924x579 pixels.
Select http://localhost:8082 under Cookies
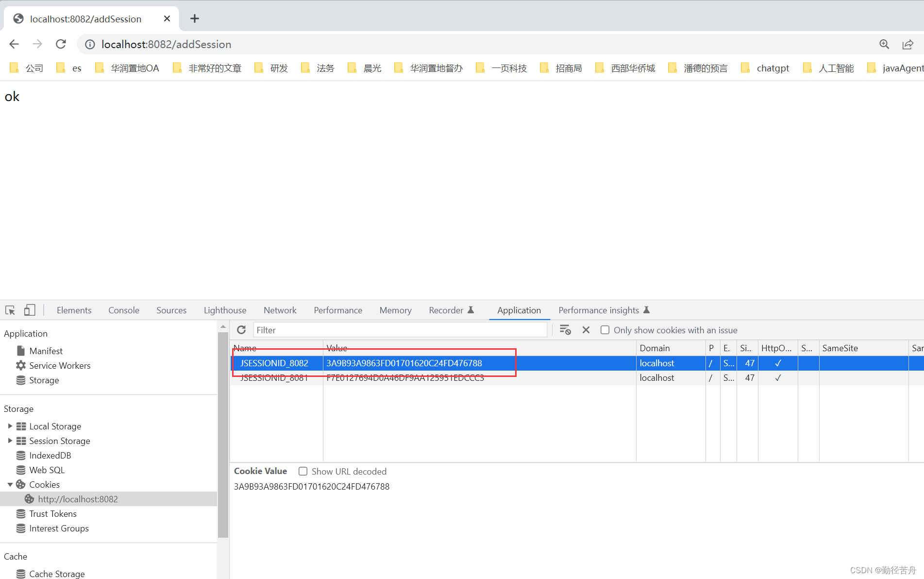(x=108, y=499)
